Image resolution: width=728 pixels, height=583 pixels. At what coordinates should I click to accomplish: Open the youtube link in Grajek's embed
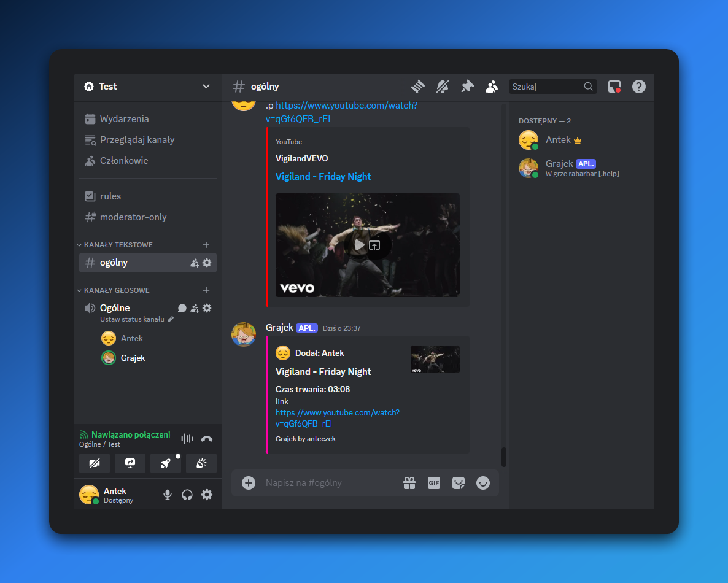(338, 418)
